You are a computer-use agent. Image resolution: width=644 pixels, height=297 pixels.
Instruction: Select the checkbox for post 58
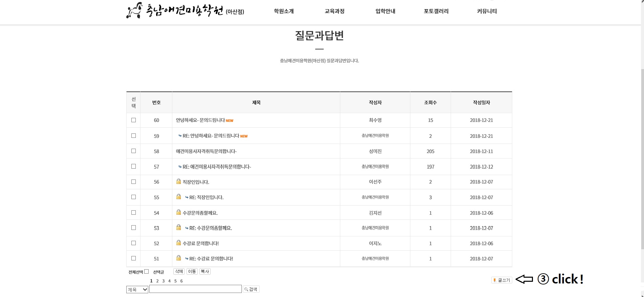click(x=133, y=151)
